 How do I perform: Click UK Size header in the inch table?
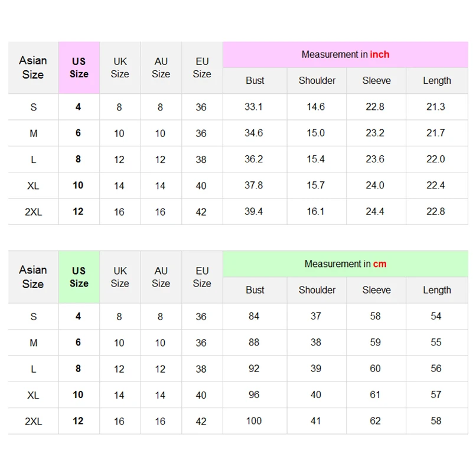click(120, 67)
